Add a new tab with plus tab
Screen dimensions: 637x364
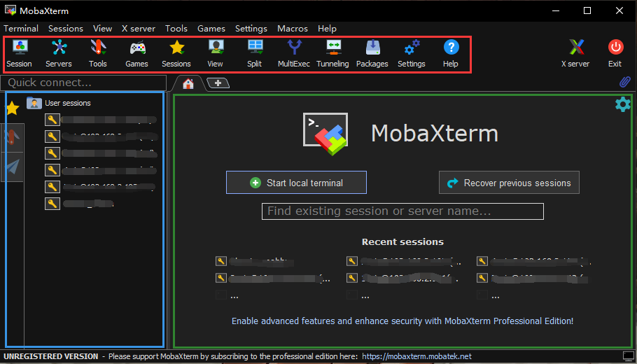[x=218, y=83]
